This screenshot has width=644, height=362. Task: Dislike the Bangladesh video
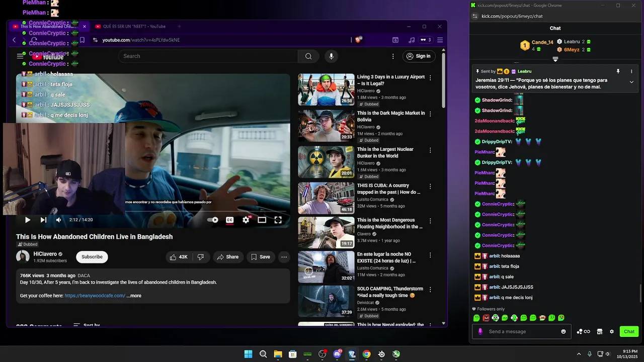tap(201, 257)
